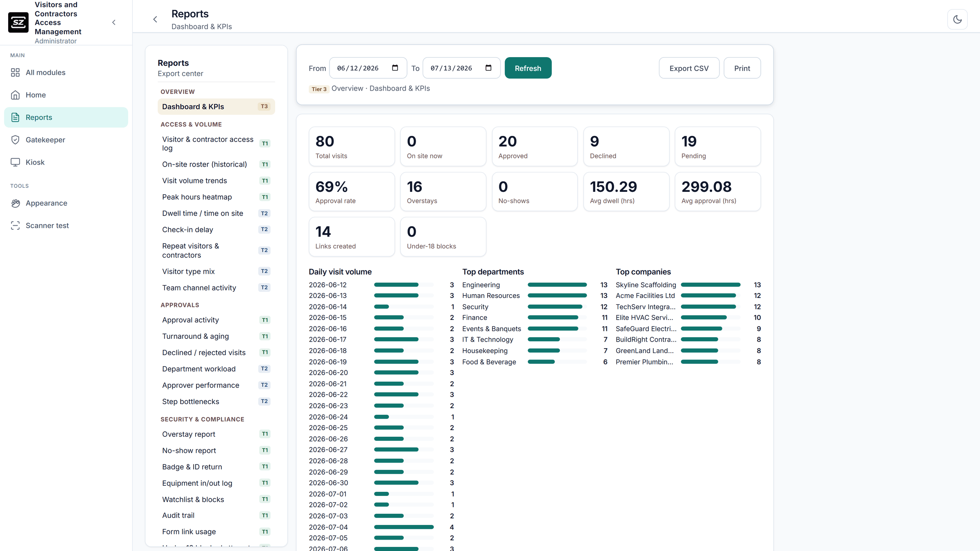Collapse the sidebar with the chevron
This screenshot has height=551, width=980.
click(114, 22)
